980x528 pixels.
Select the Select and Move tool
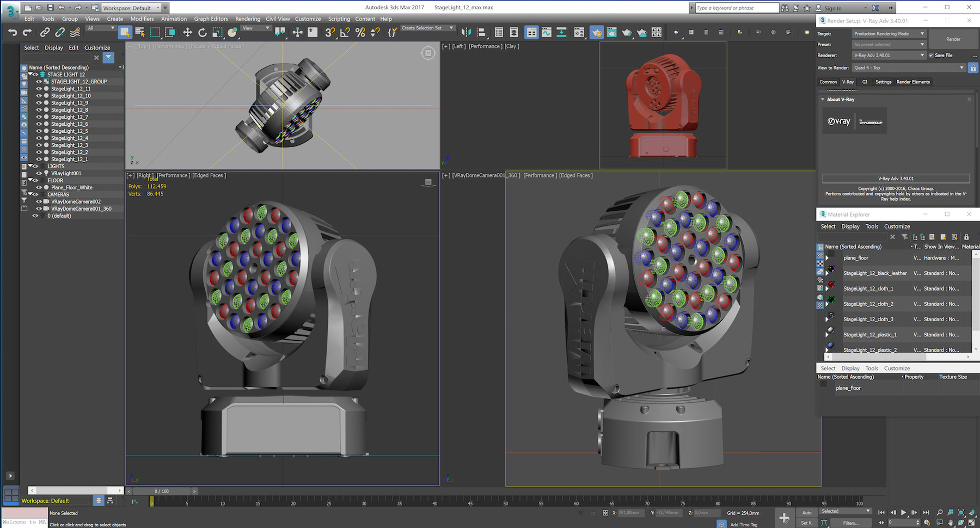click(187, 32)
